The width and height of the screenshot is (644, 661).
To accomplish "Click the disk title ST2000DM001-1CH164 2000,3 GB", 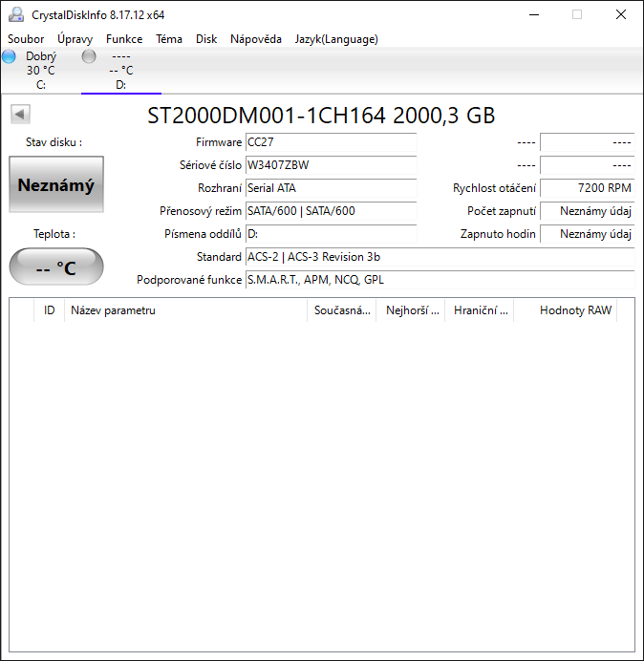I will pyautogui.click(x=321, y=115).
